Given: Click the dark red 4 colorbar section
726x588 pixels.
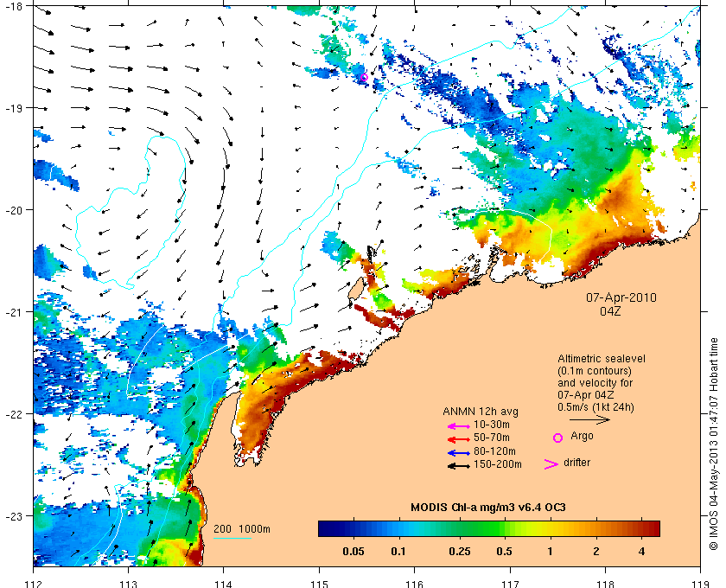Looking at the screenshot, I should coord(641,528).
